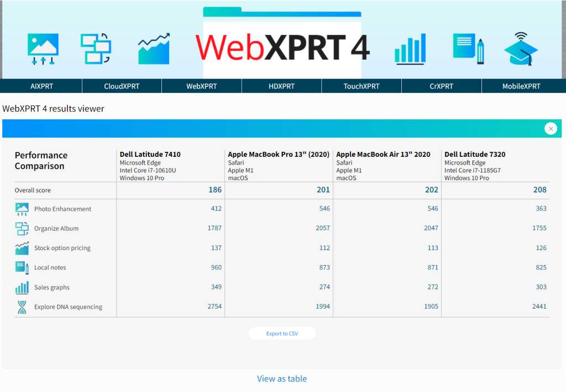The height and width of the screenshot is (392, 566).
Task: Click the photo enhancement banner icon
Action: 43,49
